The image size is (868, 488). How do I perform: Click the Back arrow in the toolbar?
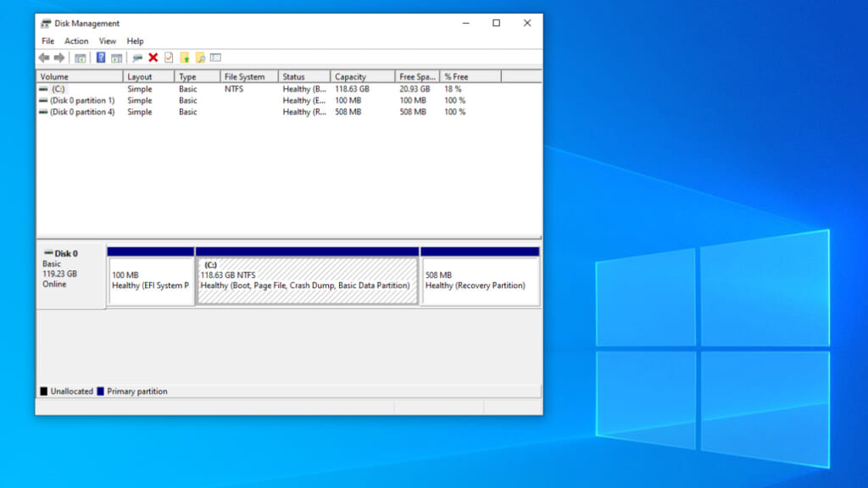tap(44, 58)
